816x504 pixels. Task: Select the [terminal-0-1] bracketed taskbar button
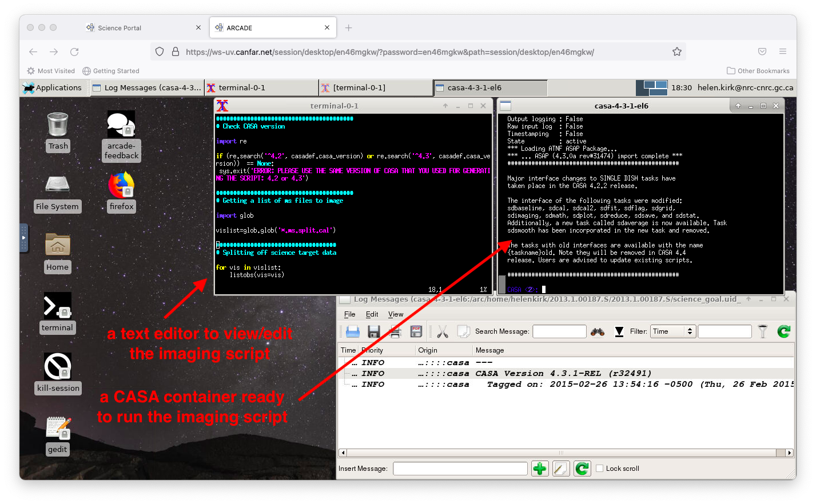(x=376, y=87)
